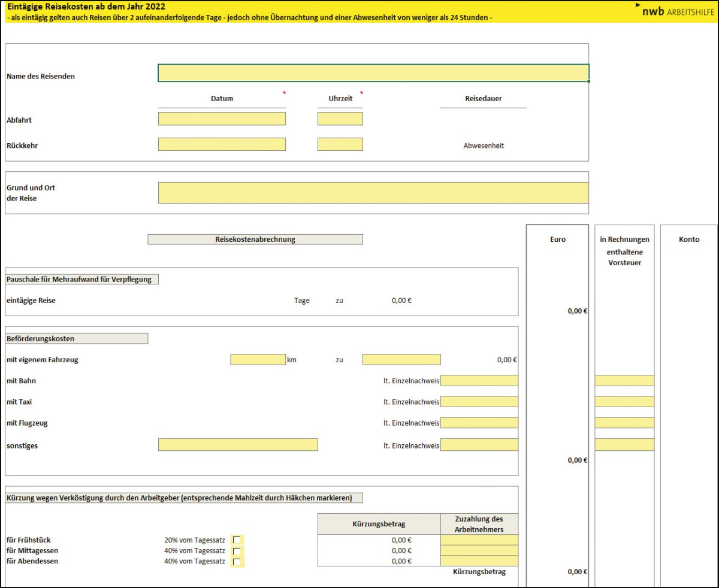Click the Rückkehr date input

[222, 144]
